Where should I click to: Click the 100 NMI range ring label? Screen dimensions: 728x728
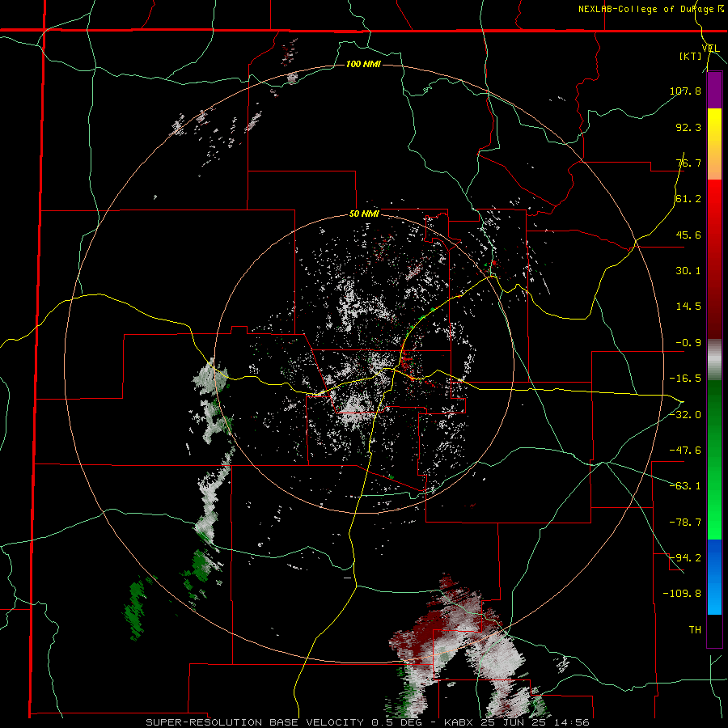point(363,64)
